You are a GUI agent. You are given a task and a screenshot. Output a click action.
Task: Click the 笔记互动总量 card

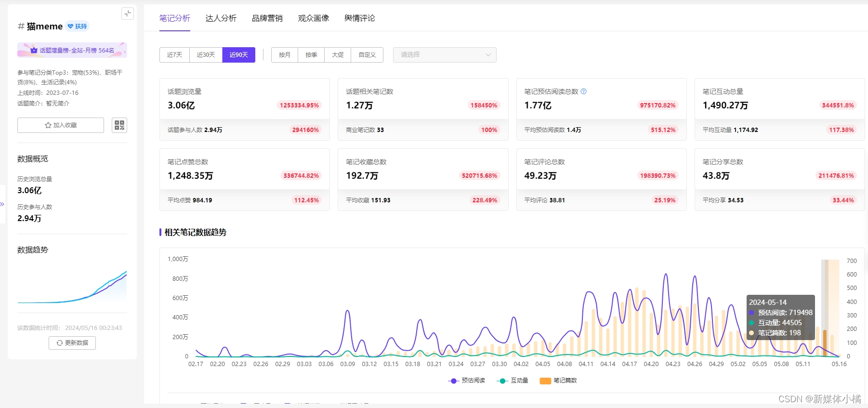coord(780,109)
